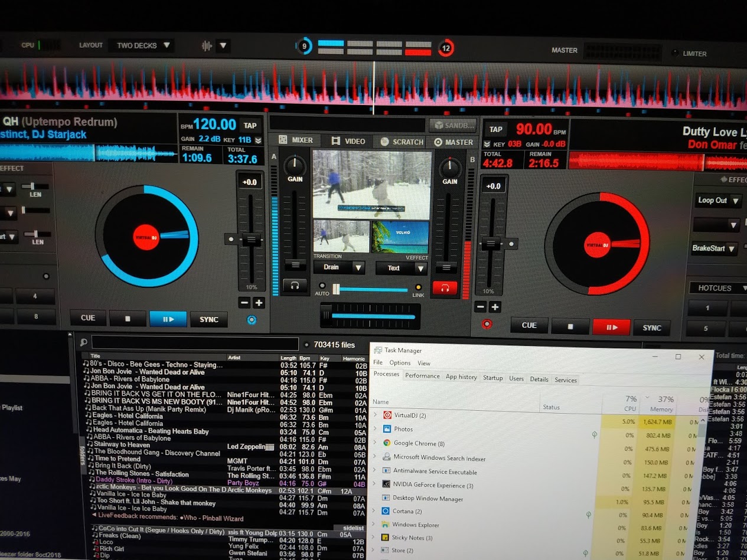The height and width of the screenshot is (560, 747).
Task: Switch to the MIXER tab
Action: (x=298, y=140)
